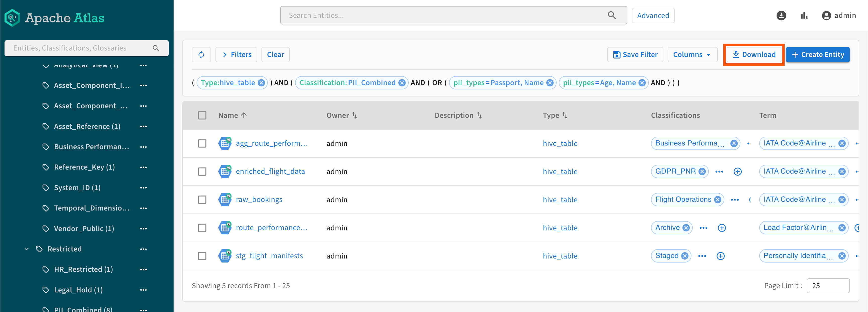868x312 pixels.
Task: Click the search magnifier in Search Entities
Action: [x=612, y=16]
